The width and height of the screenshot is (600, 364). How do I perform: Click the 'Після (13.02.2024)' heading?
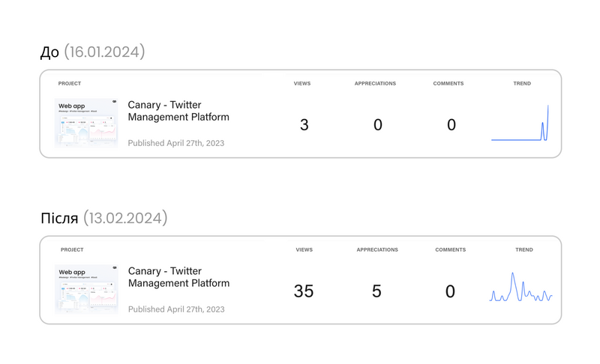pos(104,218)
